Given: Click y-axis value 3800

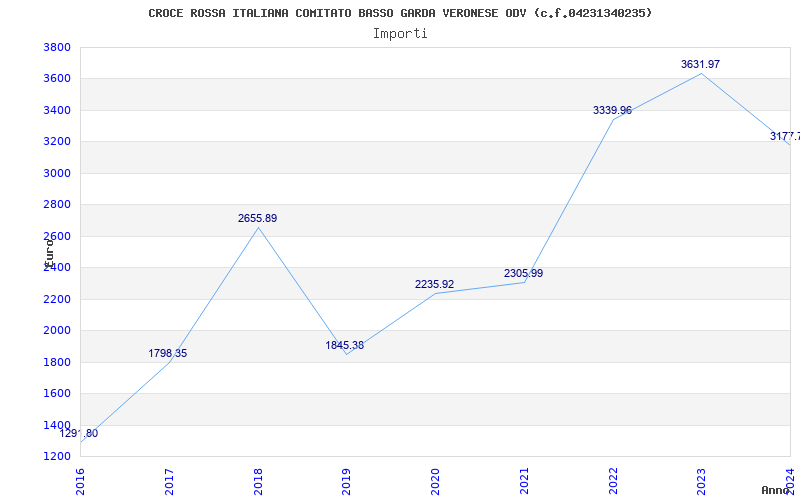Looking at the screenshot, I should [57, 47].
